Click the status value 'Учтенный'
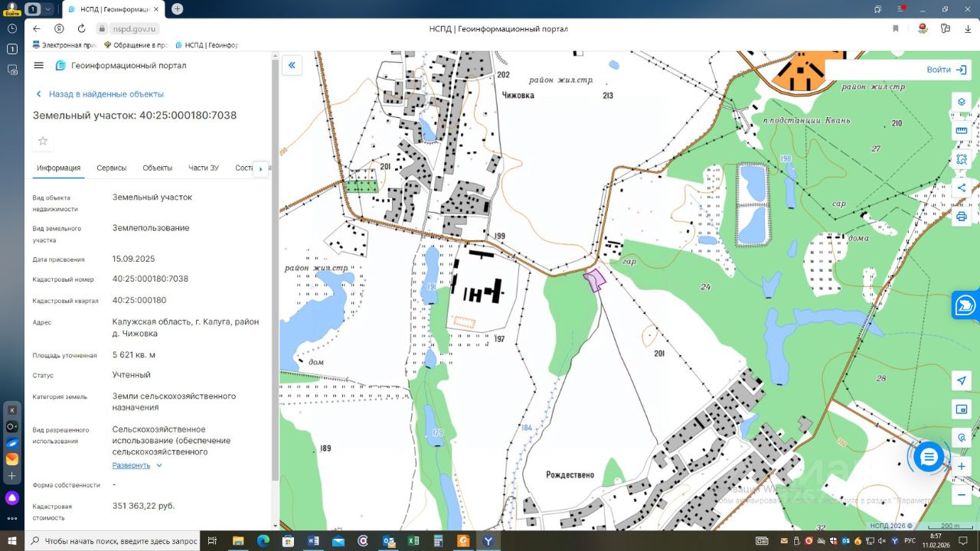This screenshot has width=980, height=551. [132, 375]
